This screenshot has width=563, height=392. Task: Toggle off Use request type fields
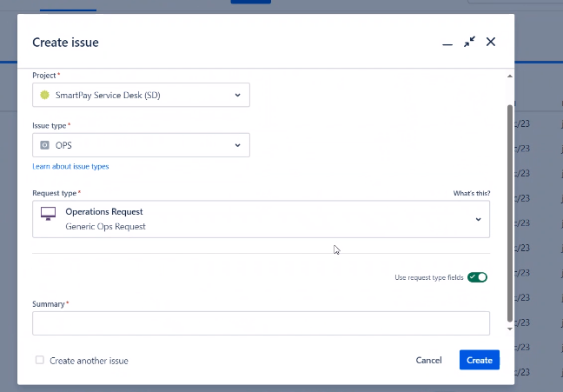pos(477,277)
